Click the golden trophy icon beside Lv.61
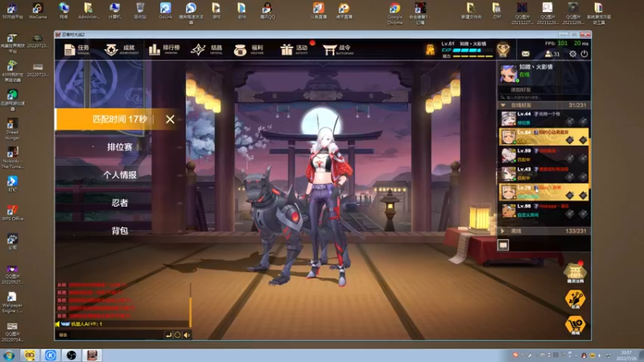 coord(430,50)
